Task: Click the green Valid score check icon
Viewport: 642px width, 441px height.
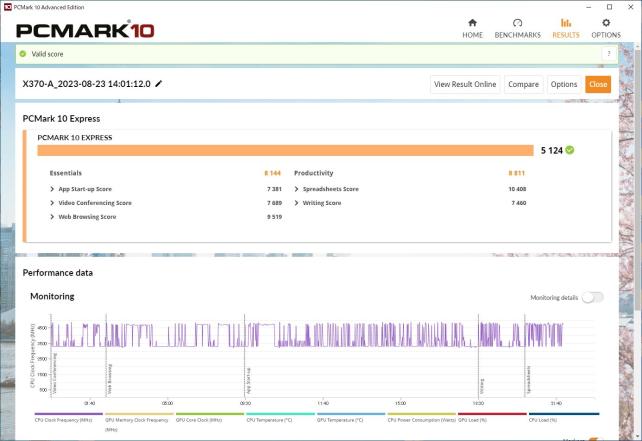Action: tap(23, 54)
